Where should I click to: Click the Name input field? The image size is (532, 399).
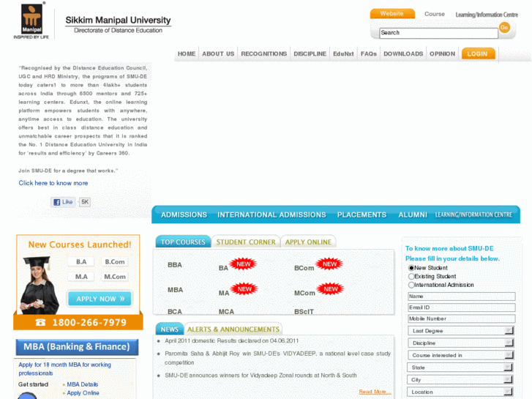[x=462, y=297]
